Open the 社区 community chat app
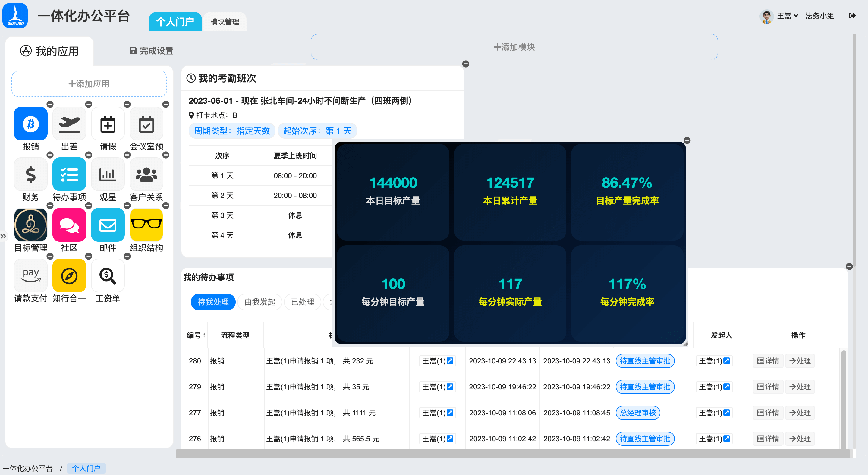The height and width of the screenshot is (475, 868). tap(69, 225)
